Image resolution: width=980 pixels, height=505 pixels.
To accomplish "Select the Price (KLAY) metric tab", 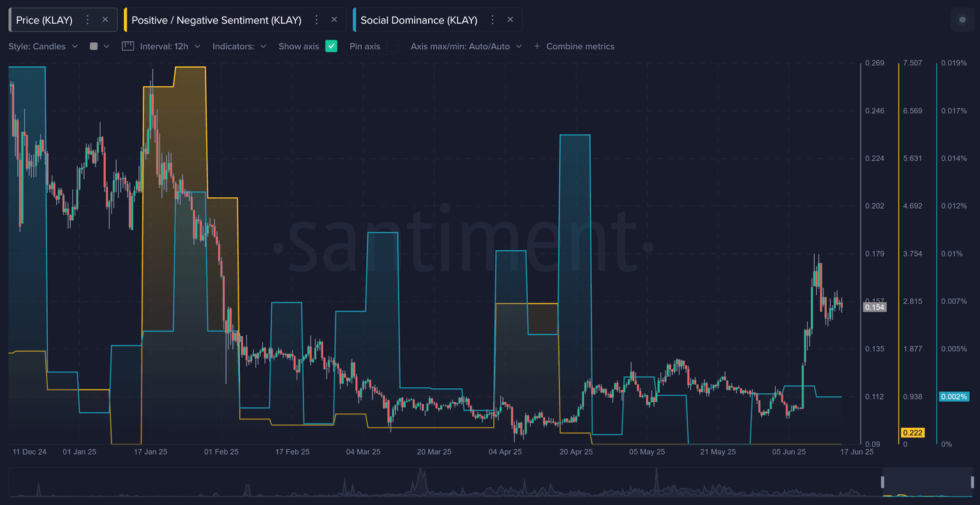I will [45, 20].
